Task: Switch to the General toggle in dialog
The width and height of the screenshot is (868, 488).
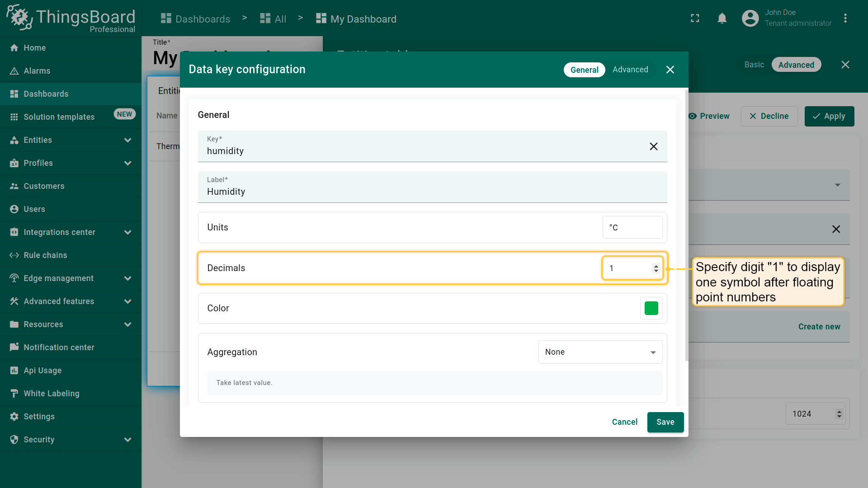Action: (x=584, y=70)
